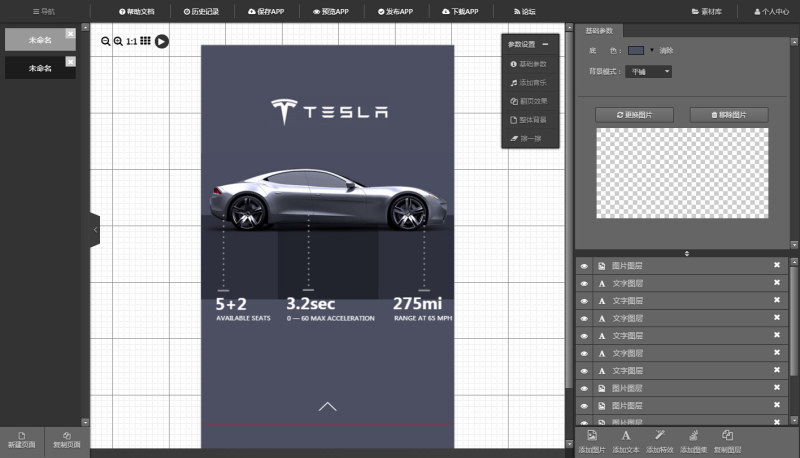The image size is (800, 458).
Task: Click 添加音乐 to add music
Action: [529, 83]
